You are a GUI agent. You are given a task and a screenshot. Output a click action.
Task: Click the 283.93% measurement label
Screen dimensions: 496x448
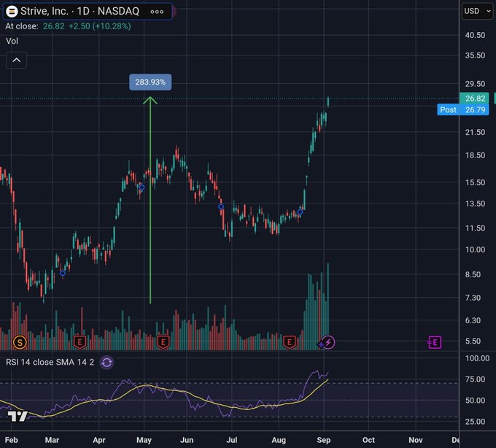pyautogui.click(x=150, y=82)
